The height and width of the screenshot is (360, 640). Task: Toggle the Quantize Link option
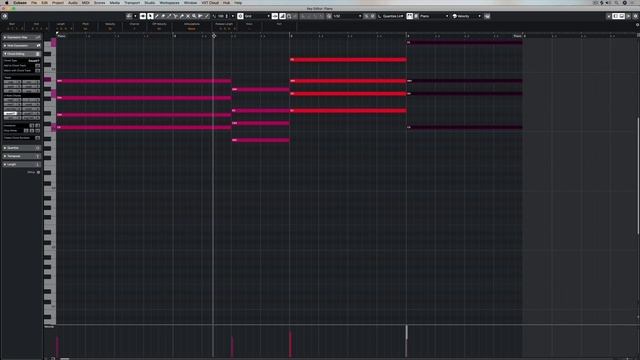391,16
